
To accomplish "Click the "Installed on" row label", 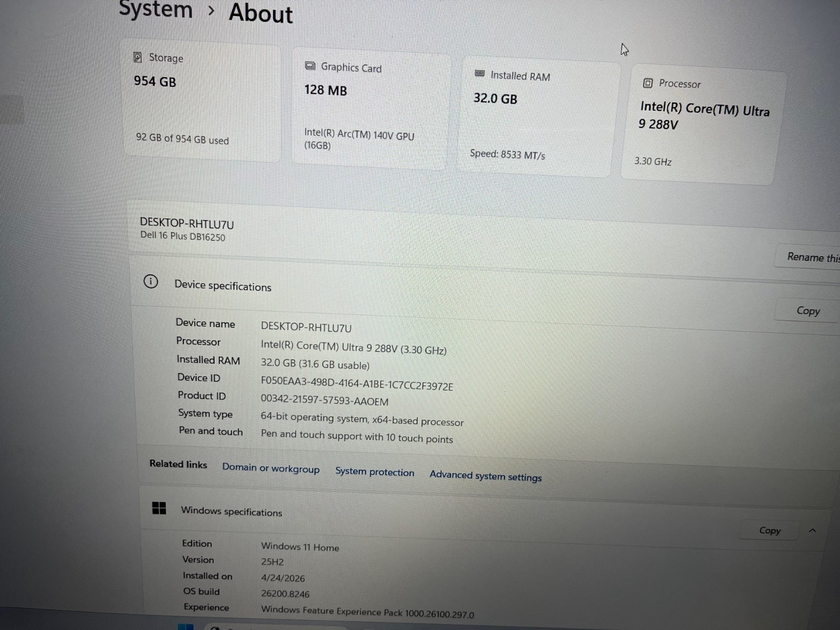I will pos(207,576).
